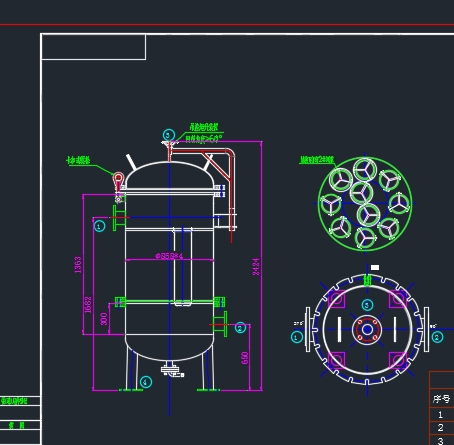Select table row number 3
Viewport: 454px width, 445px height.
point(442,440)
